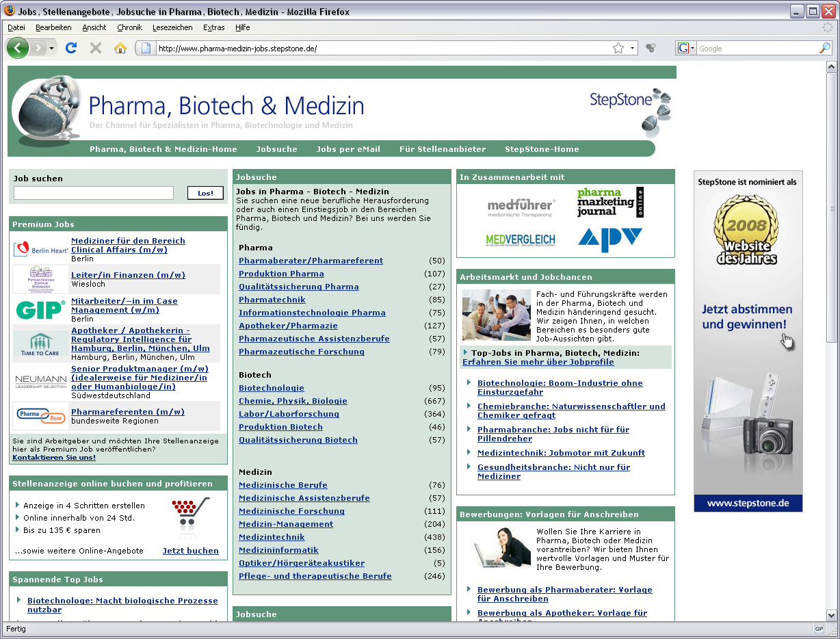Open Erfahren Sie mehr über Jobprofile link

538,362
